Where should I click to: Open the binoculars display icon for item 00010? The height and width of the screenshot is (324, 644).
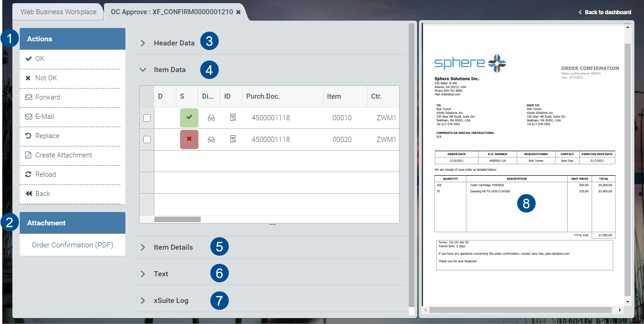tap(211, 117)
